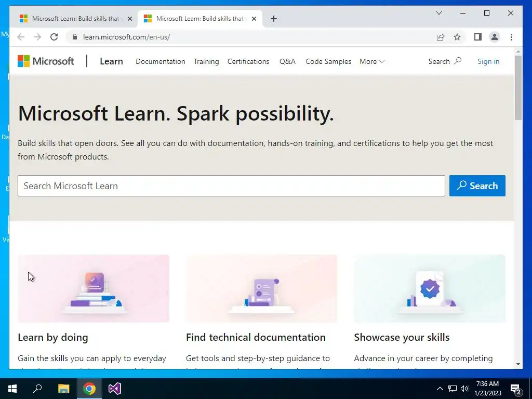Open Certifications in the nav bar
The height and width of the screenshot is (399, 532).
[x=248, y=61]
